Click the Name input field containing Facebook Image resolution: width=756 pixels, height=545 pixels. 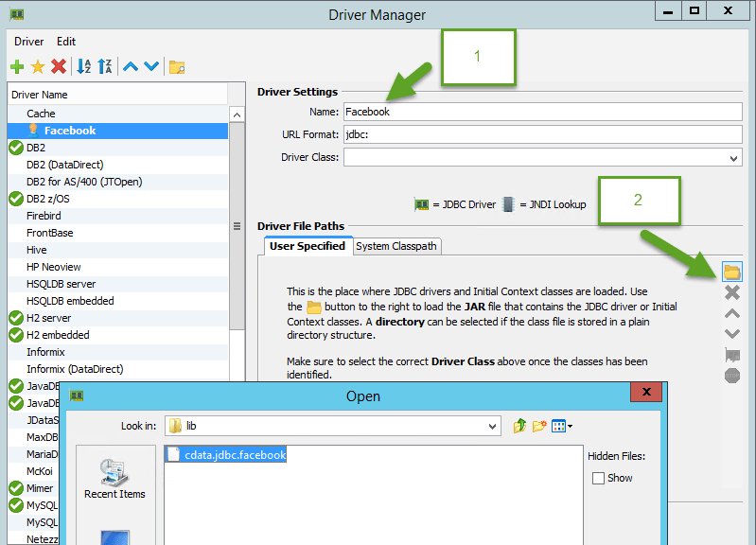pyautogui.click(x=543, y=112)
